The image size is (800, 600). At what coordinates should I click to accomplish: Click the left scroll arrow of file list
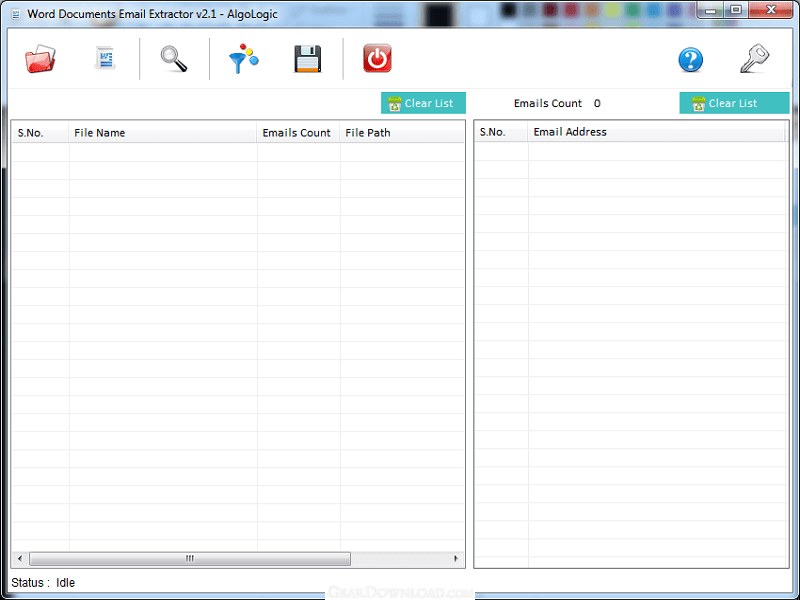tap(20, 559)
